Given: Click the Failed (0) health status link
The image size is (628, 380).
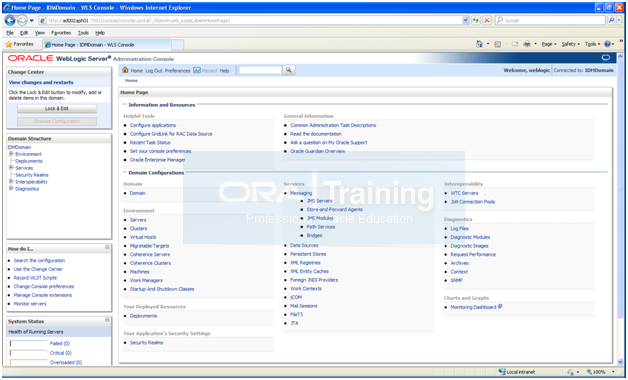Looking at the screenshot, I should pos(60,343).
